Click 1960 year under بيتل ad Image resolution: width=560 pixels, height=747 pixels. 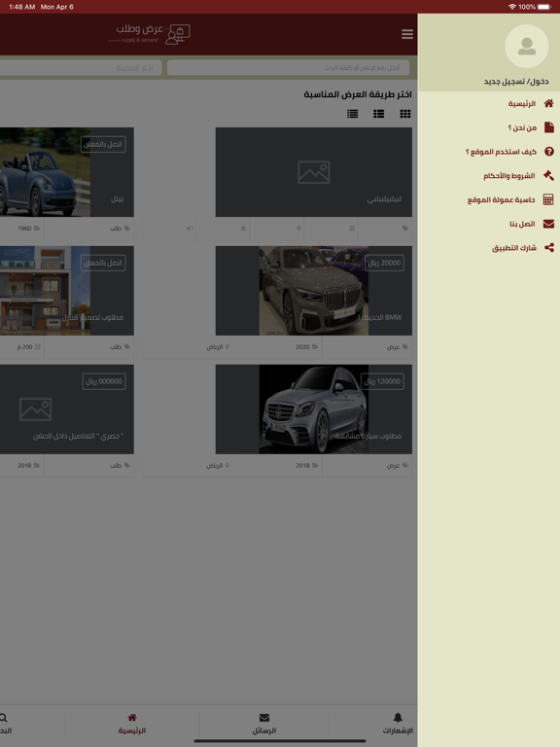coord(28,229)
